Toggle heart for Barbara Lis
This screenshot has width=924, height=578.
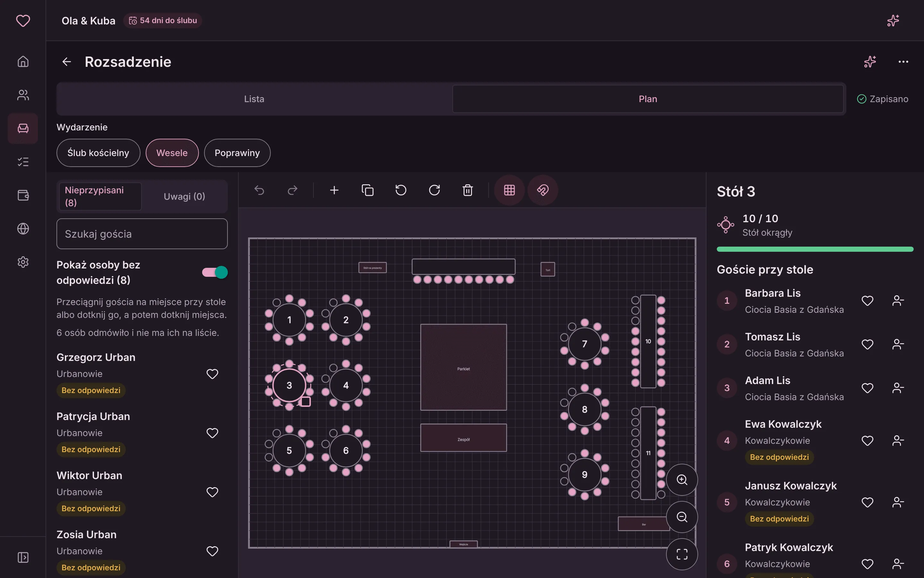[868, 301]
